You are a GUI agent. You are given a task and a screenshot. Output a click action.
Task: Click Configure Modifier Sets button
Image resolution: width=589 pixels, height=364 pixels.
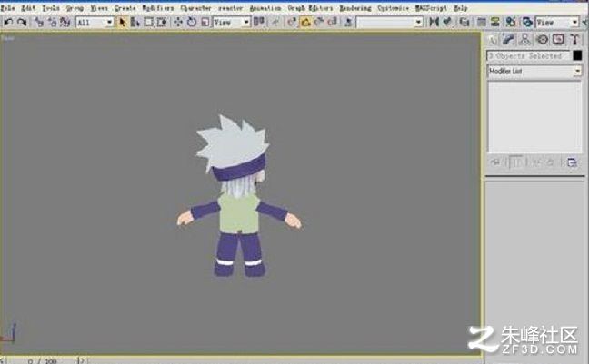pyautogui.click(x=572, y=162)
